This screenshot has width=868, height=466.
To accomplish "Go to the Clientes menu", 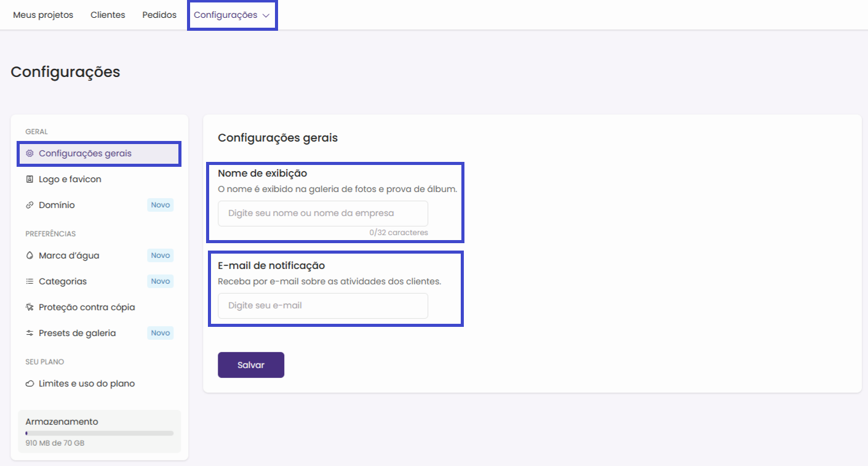I will [x=108, y=15].
